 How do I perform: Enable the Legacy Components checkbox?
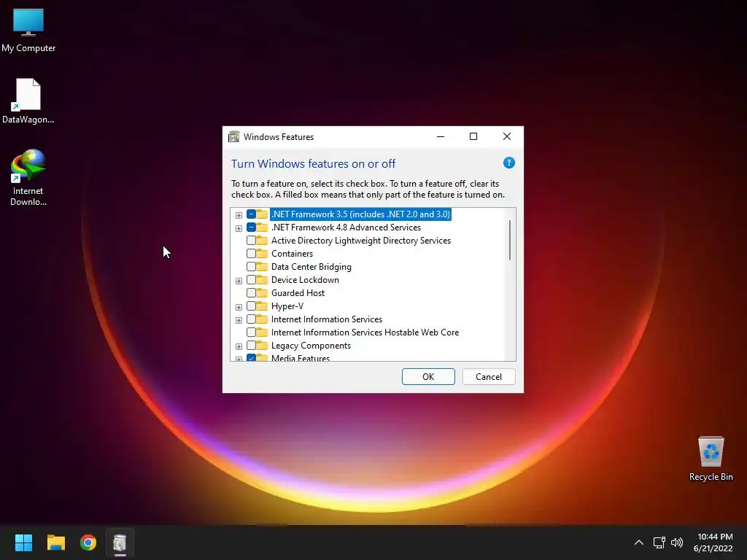pos(251,345)
